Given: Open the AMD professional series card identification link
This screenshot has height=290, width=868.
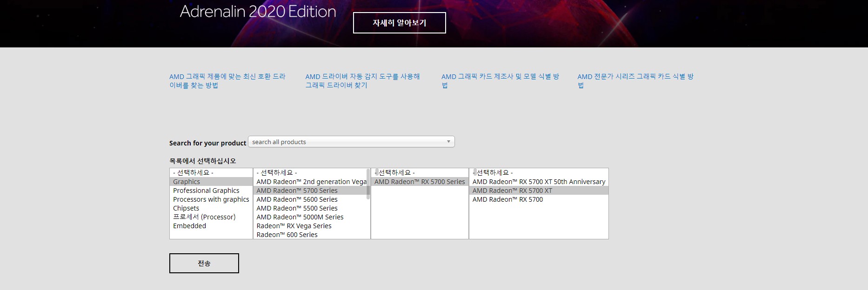Looking at the screenshot, I should tap(635, 81).
